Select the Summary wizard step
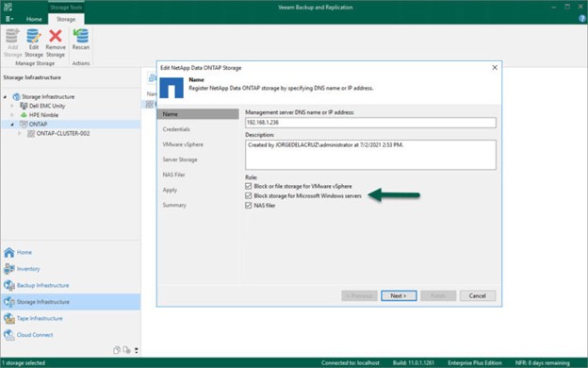 (x=174, y=205)
